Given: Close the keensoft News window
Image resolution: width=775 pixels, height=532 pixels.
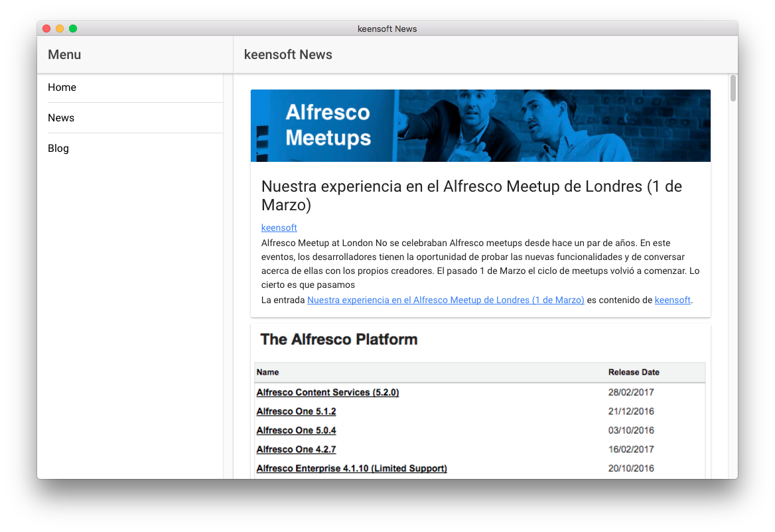Looking at the screenshot, I should [46, 29].
